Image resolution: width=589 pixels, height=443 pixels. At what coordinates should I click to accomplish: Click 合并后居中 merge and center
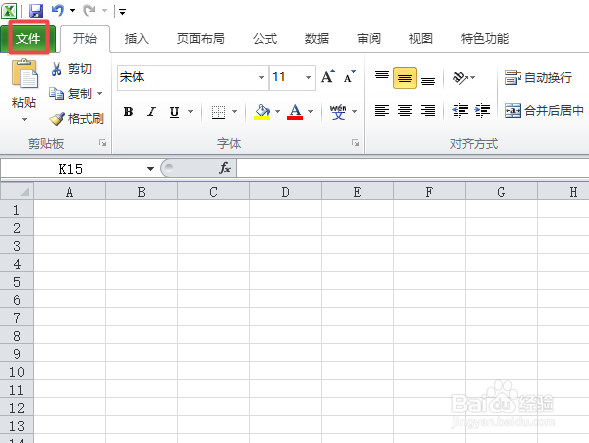tap(544, 110)
